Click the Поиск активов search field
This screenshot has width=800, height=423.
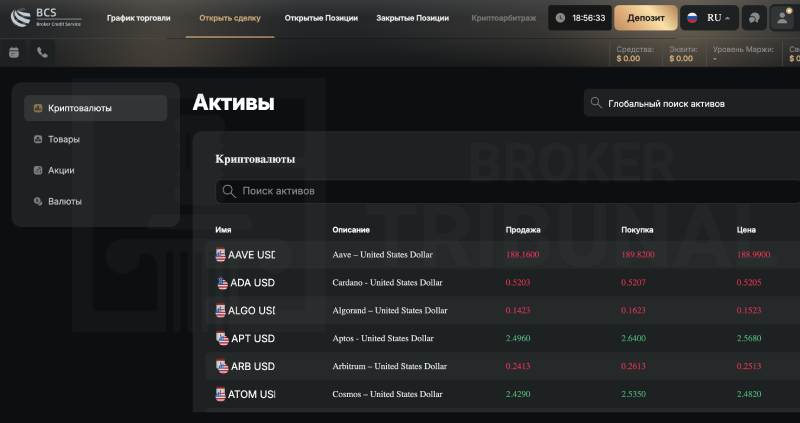[500, 191]
